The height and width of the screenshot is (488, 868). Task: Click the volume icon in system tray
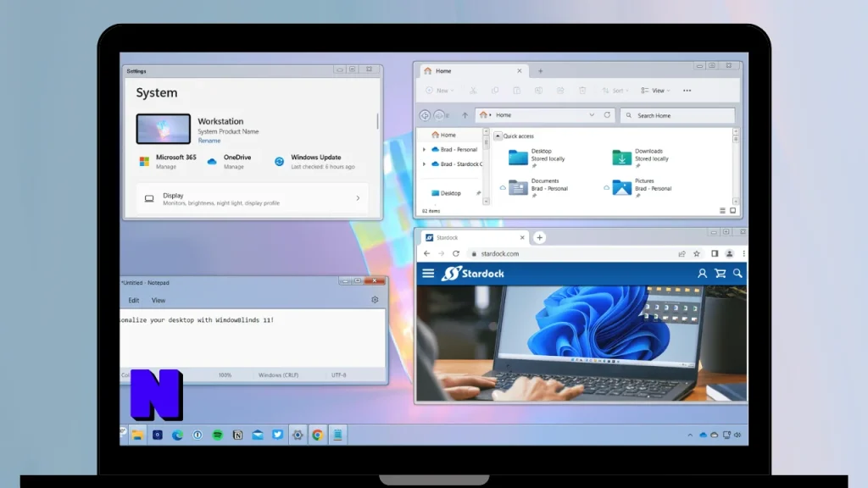coord(737,435)
